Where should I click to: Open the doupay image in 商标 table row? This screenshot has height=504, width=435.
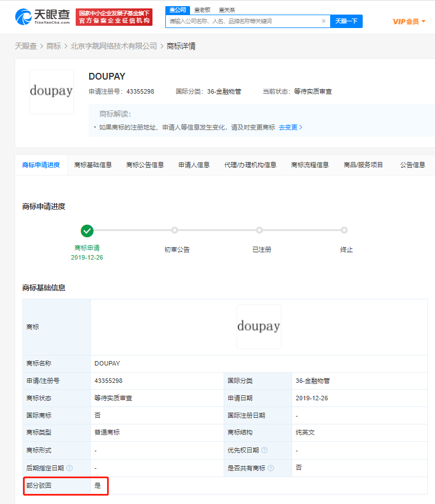tap(259, 327)
